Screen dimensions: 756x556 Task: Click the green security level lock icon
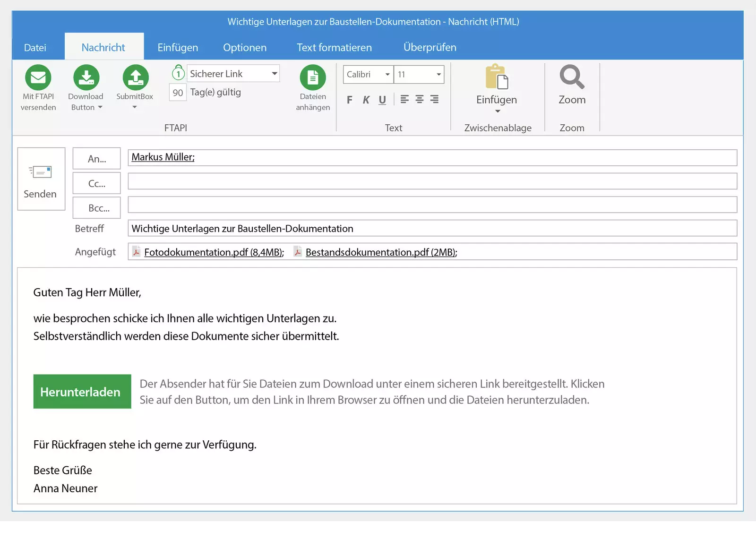tap(178, 73)
